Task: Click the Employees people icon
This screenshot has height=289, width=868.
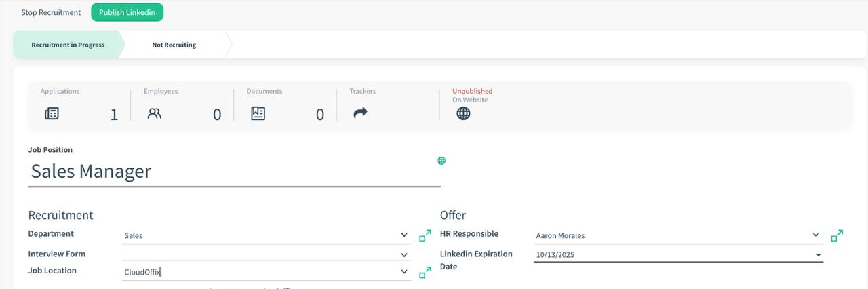Action: (x=155, y=113)
